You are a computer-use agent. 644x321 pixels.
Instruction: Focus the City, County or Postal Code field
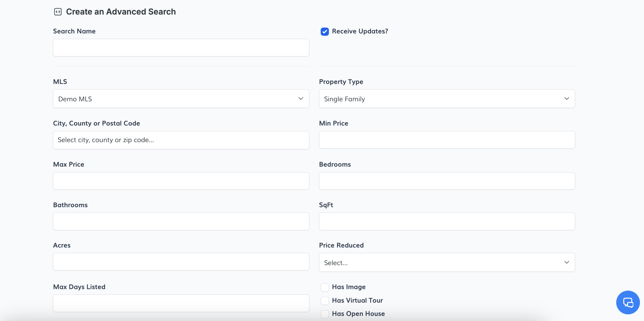tap(181, 140)
